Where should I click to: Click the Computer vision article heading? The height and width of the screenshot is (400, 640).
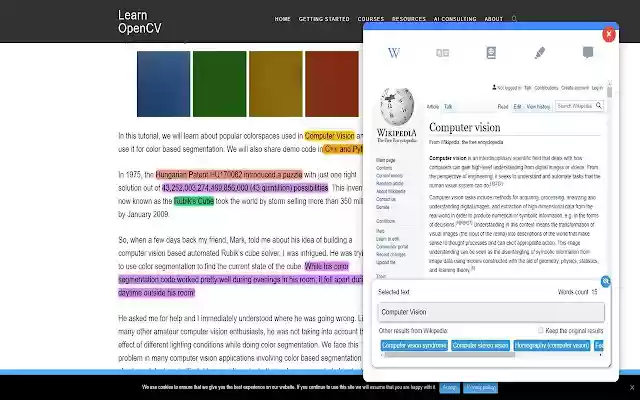pos(464,127)
